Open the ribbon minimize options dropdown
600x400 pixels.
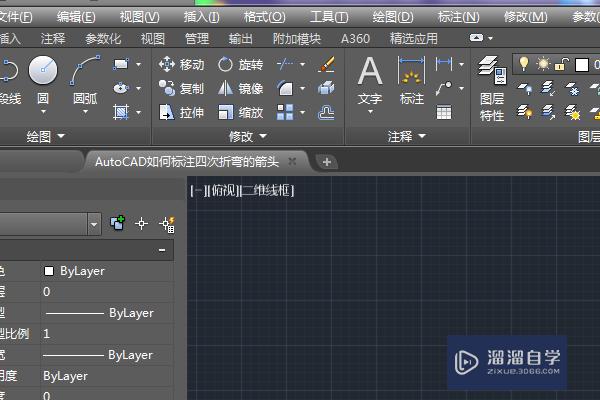[490, 38]
